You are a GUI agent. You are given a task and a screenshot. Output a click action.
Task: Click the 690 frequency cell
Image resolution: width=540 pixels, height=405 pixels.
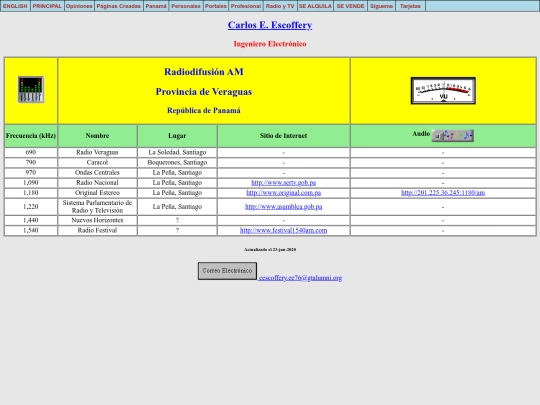coord(31,152)
